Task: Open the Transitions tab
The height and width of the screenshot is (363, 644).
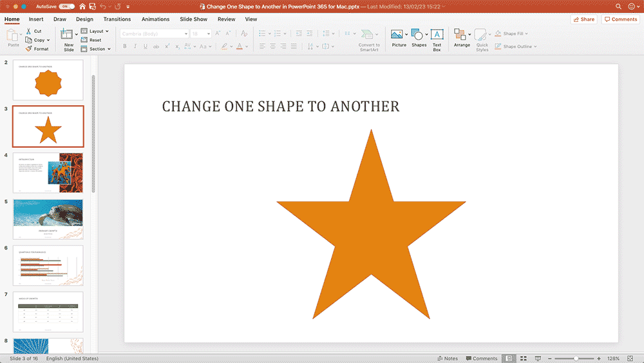Action: pos(117,19)
